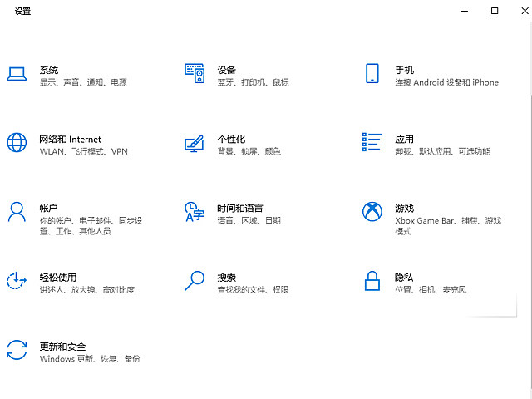Click the list icon for 应用
This screenshot has height=399, width=532.
pyautogui.click(x=372, y=142)
